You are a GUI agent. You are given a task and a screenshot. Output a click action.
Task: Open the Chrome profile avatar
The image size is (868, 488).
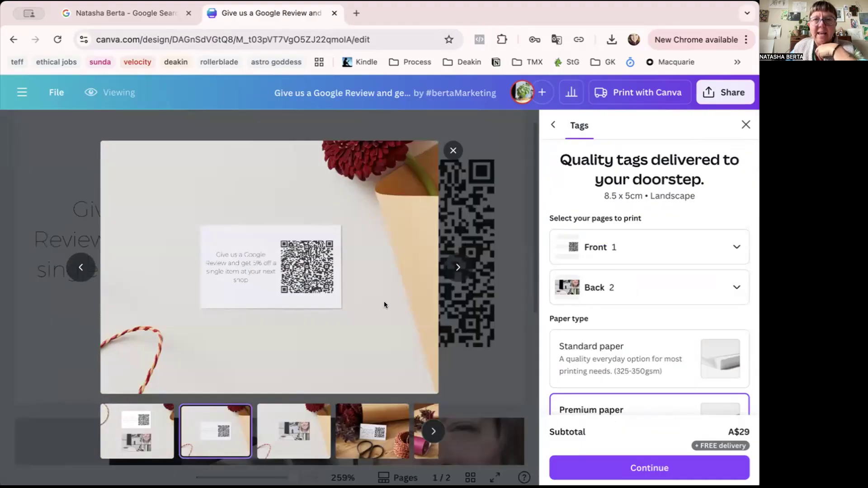(634, 39)
